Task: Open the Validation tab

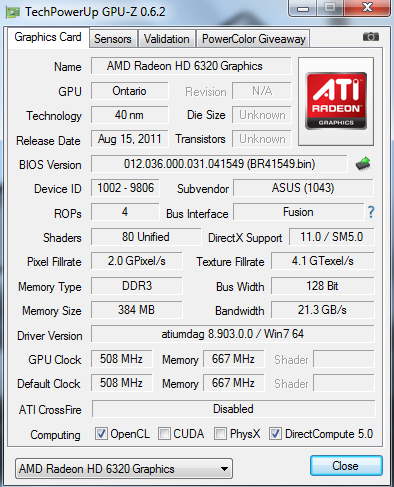Action: 166,39
